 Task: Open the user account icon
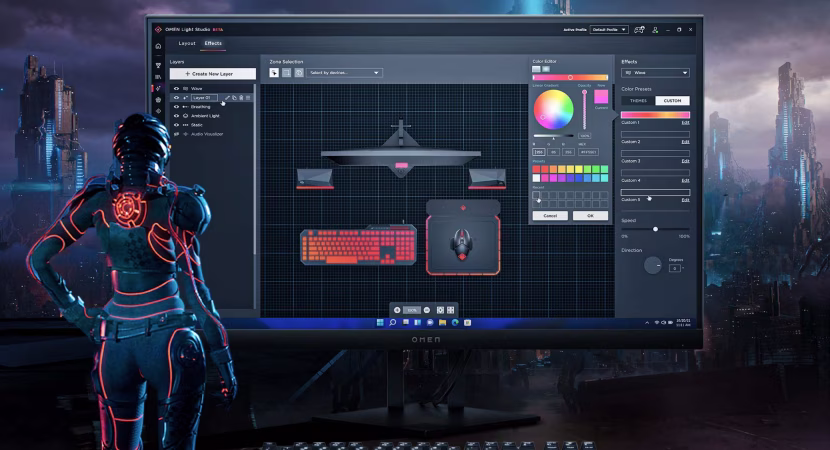(655, 30)
